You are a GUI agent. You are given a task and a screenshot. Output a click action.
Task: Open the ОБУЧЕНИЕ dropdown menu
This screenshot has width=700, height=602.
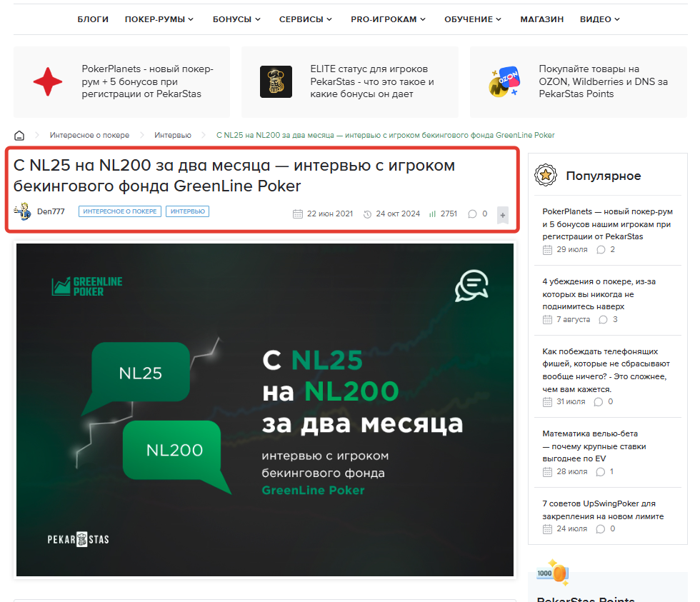[x=473, y=19]
